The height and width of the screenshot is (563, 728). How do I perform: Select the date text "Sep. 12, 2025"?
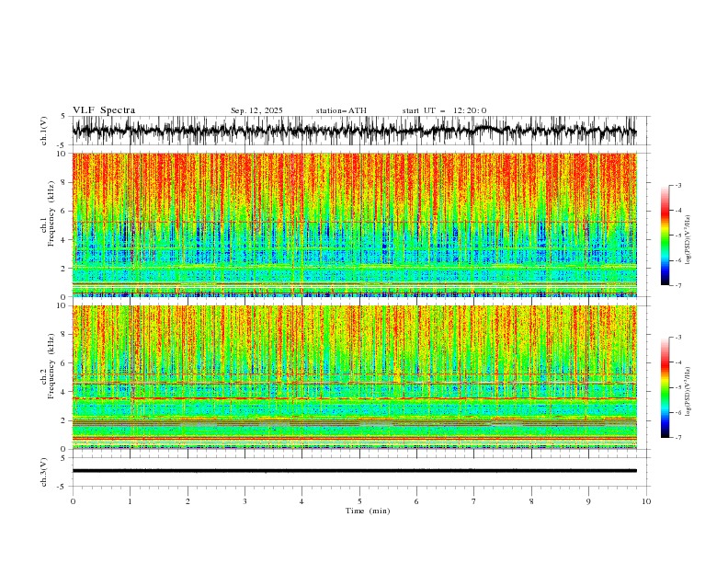[256, 110]
